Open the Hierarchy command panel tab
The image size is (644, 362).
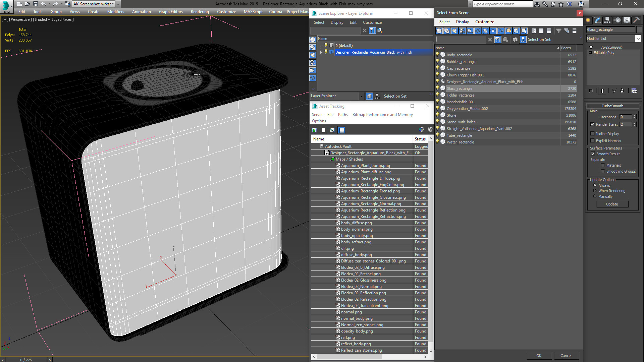[x=607, y=20]
